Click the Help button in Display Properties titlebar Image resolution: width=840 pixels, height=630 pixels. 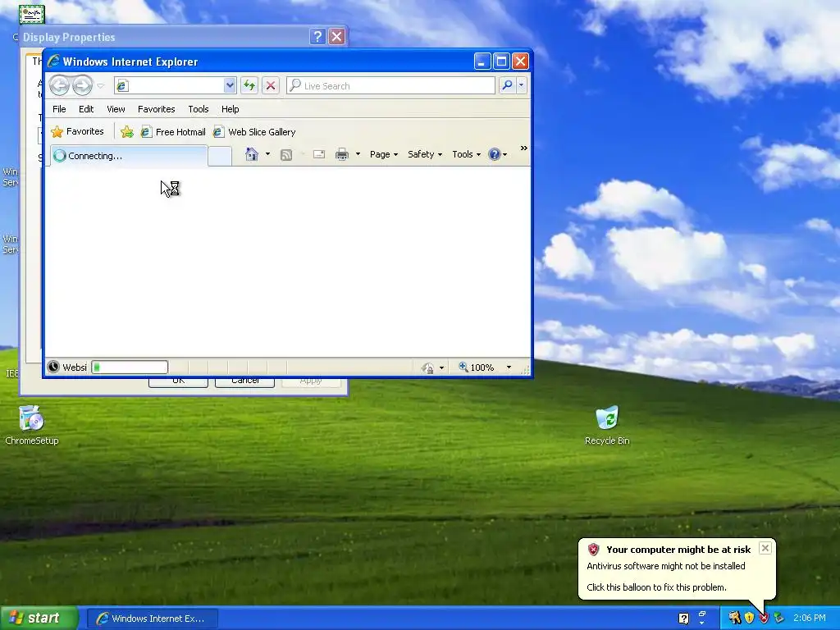pos(317,36)
